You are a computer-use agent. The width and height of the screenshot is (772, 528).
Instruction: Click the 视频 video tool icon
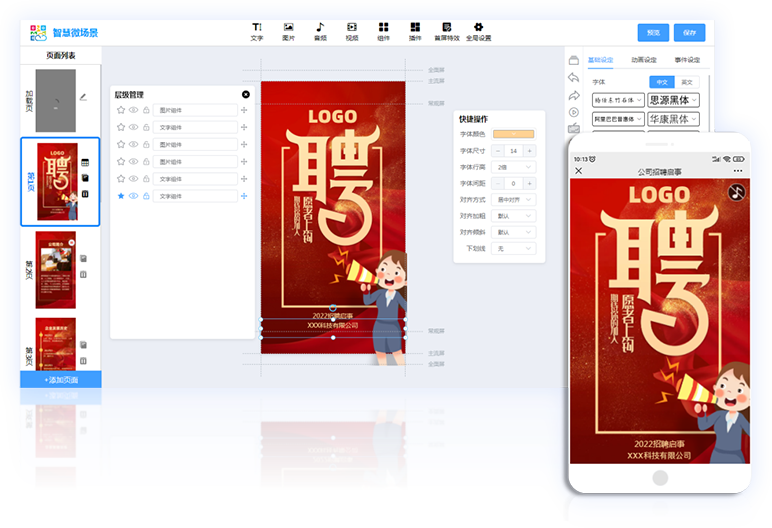pos(352,31)
